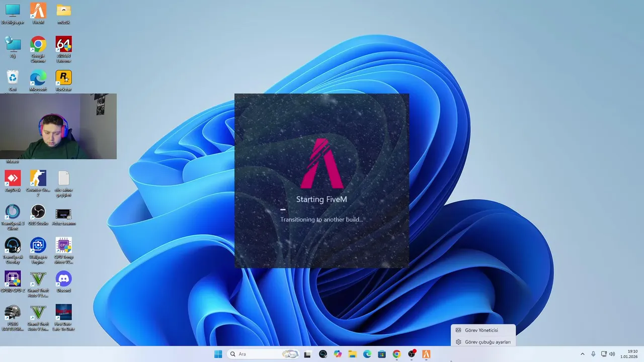Select the Microsoft Edge desktop shortcut
Viewport: 644px width, 362px height.
click(x=38, y=80)
